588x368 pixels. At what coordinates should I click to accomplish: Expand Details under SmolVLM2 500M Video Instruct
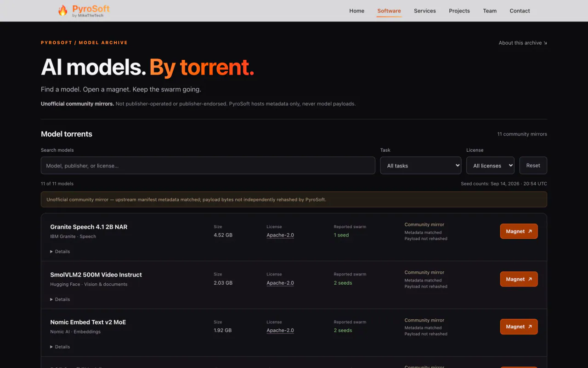(60, 299)
